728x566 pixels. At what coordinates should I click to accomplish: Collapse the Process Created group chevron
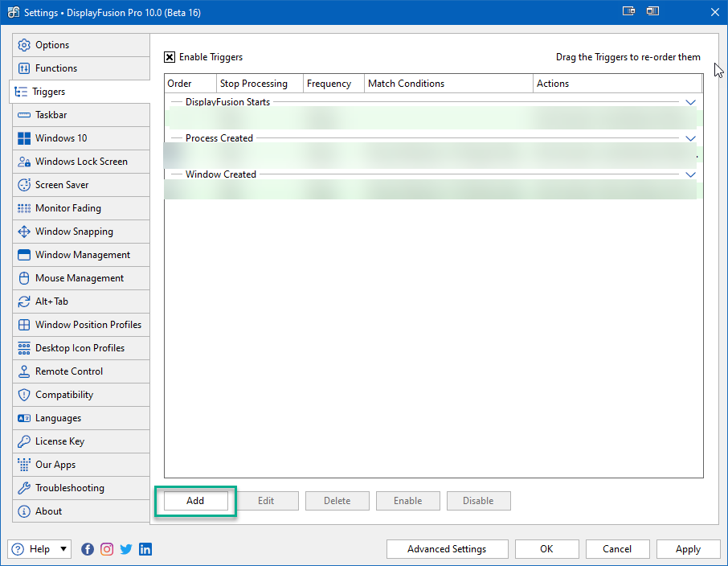coord(690,138)
